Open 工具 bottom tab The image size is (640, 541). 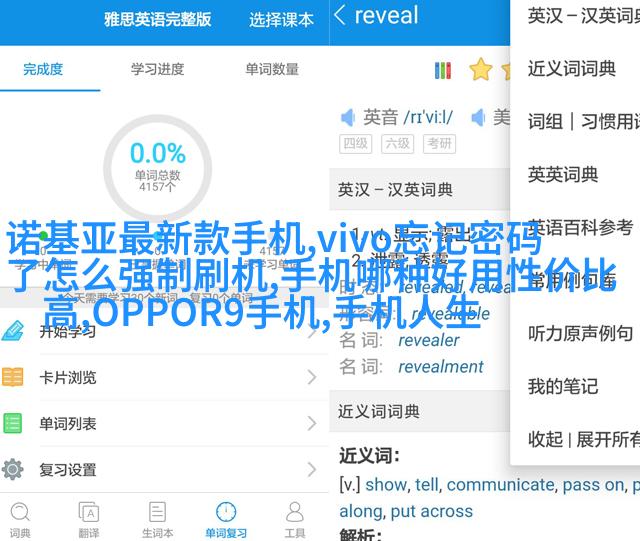pyautogui.click(x=295, y=520)
